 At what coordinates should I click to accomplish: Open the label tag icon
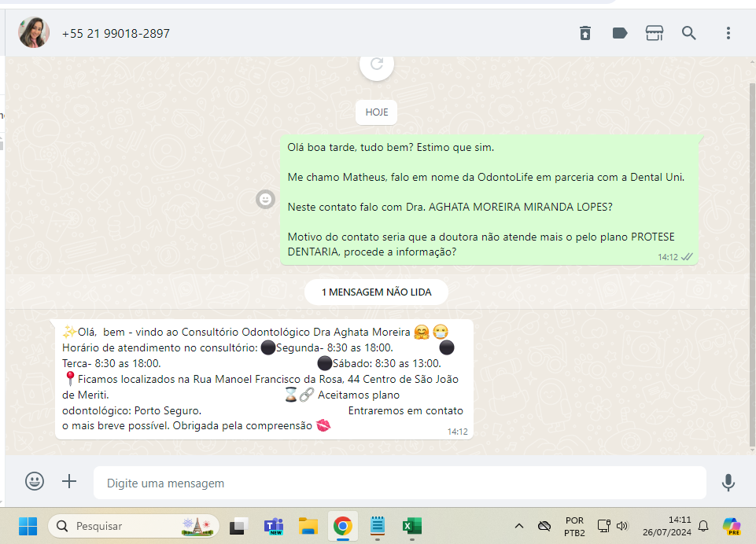tap(620, 33)
